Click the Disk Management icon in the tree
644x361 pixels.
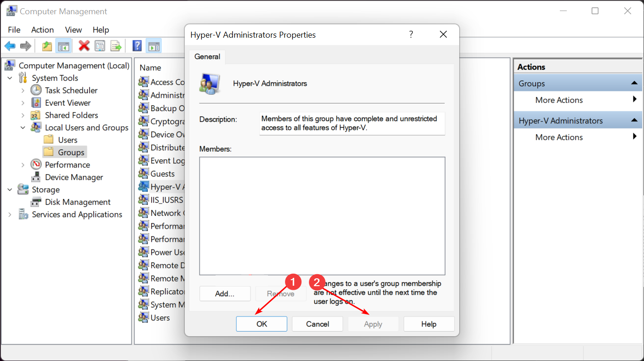point(36,202)
